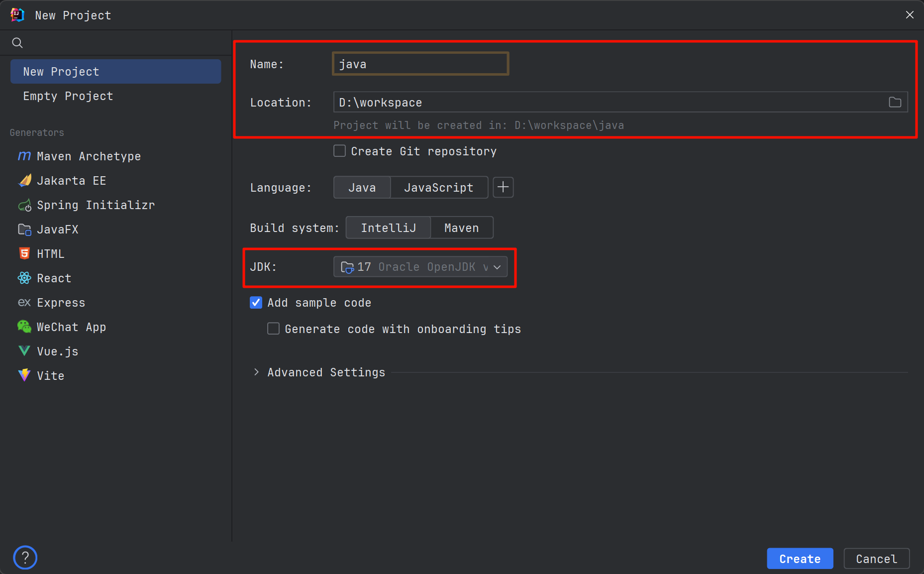Image resolution: width=924 pixels, height=574 pixels.
Task: Click the Jakarta EE label
Action: 72,181
